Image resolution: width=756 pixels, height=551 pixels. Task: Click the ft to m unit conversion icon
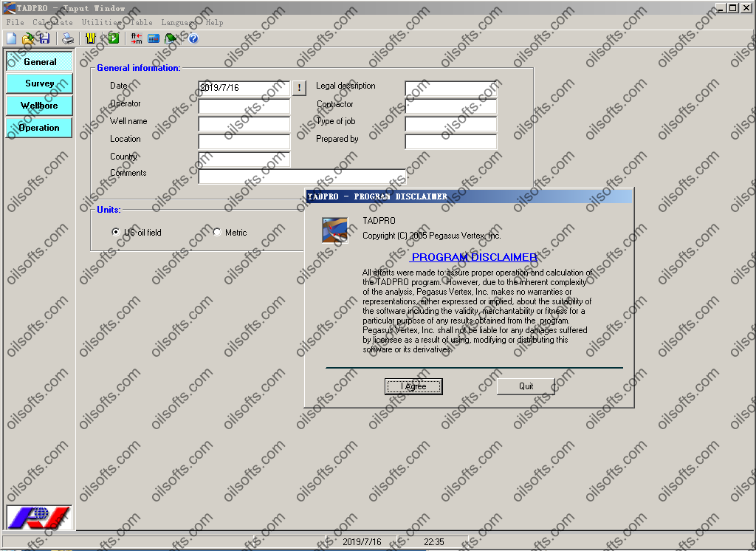point(137,38)
